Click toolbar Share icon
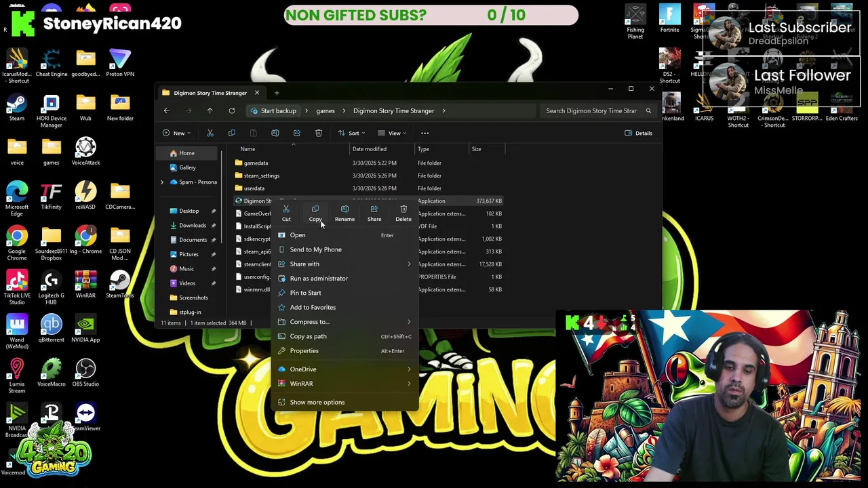Image resolution: width=868 pixels, height=488 pixels. (x=297, y=133)
